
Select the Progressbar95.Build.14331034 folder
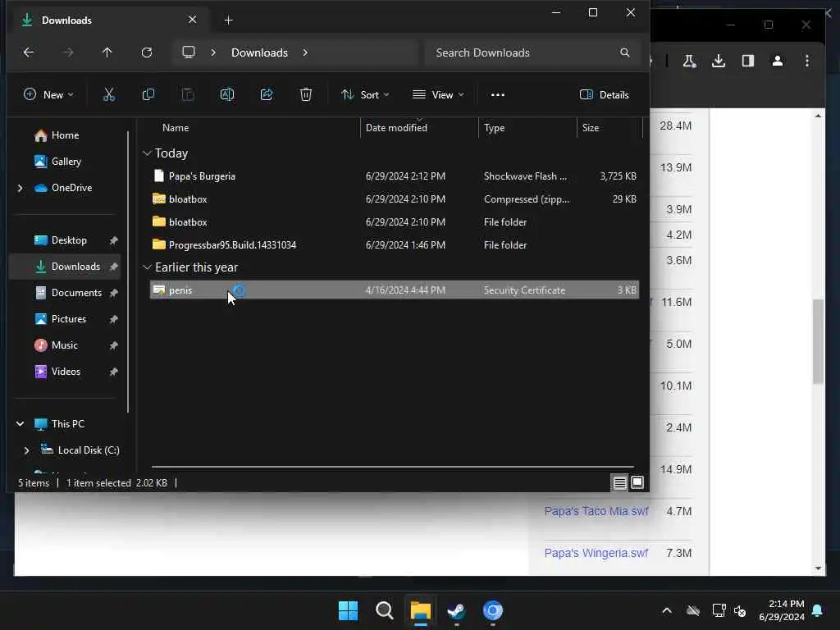(395, 245)
